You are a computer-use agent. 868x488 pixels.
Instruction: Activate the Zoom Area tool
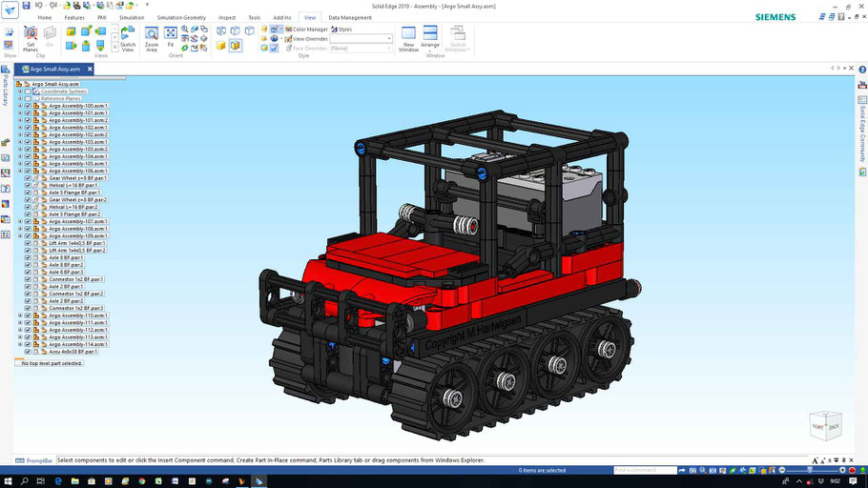(x=151, y=39)
